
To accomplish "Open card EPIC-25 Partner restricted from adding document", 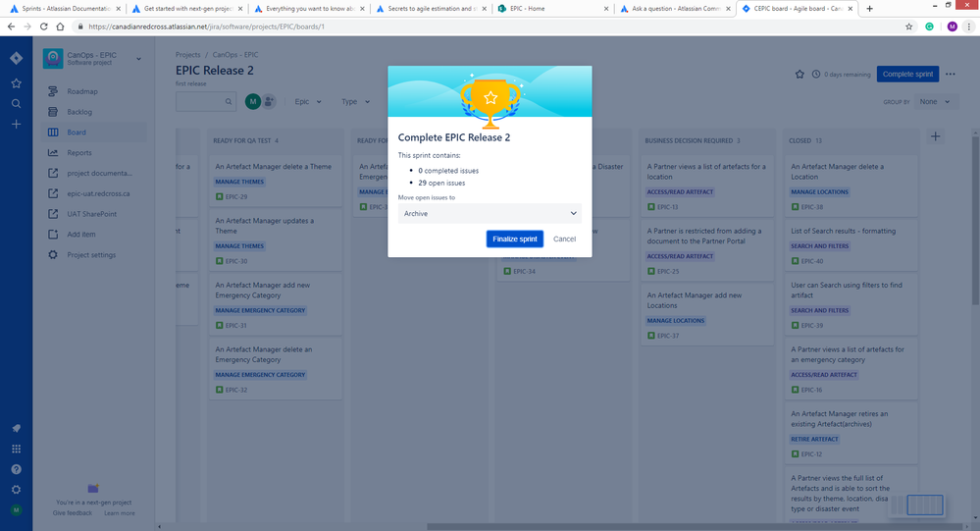I will [707, 251].
